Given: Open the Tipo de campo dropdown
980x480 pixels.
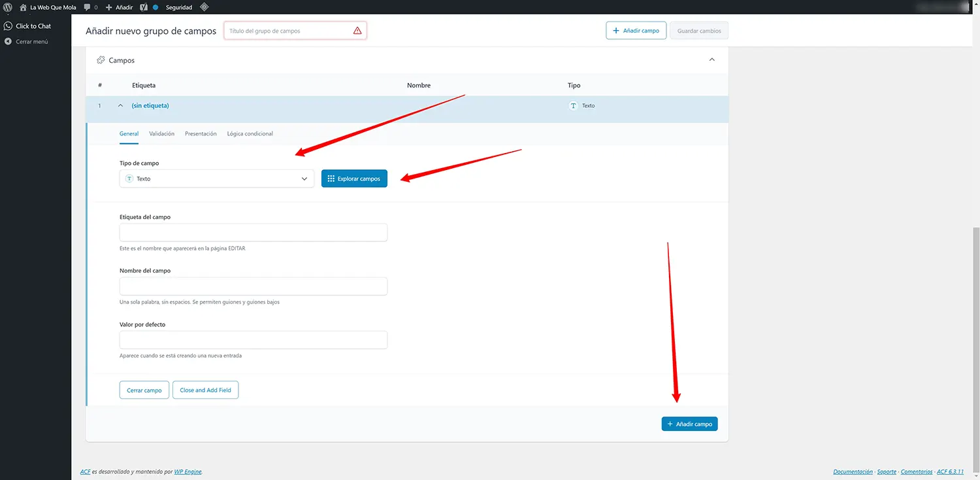Looking at the screenshot, I should click(216, 179).
